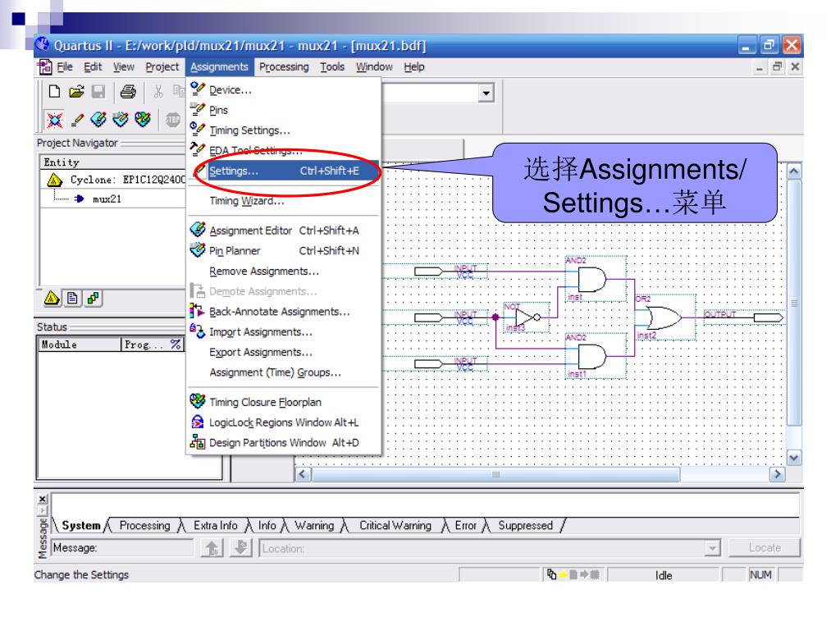Click the previous message up arrow icon

212,547
